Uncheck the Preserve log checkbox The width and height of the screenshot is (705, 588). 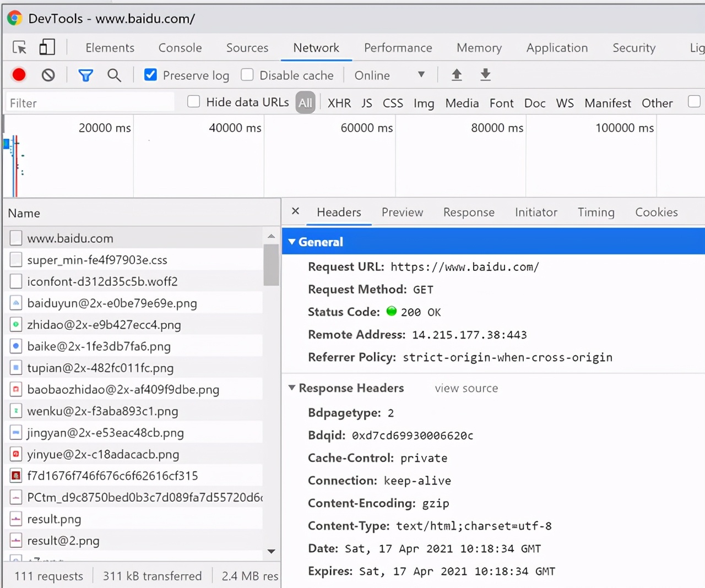(x=150, y=75)
